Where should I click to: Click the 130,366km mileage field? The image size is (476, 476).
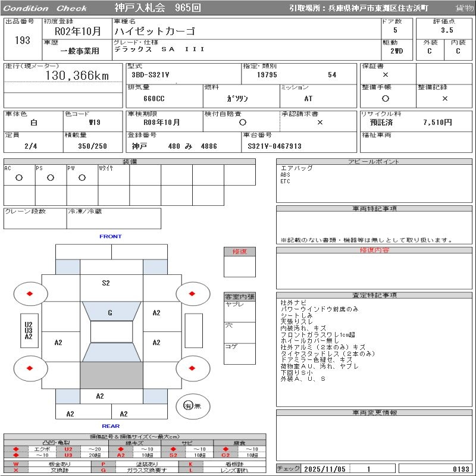pyautogui.click(x=77, y=76)
